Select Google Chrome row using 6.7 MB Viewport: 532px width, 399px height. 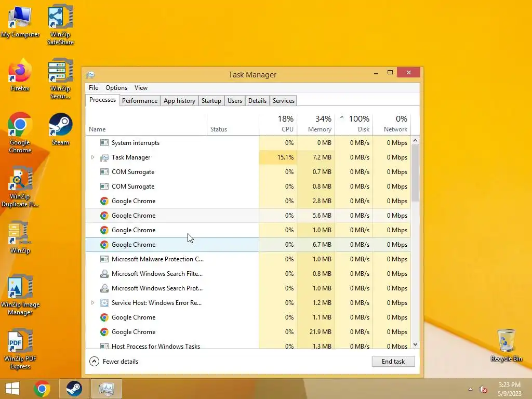click(x=248, y=245)
